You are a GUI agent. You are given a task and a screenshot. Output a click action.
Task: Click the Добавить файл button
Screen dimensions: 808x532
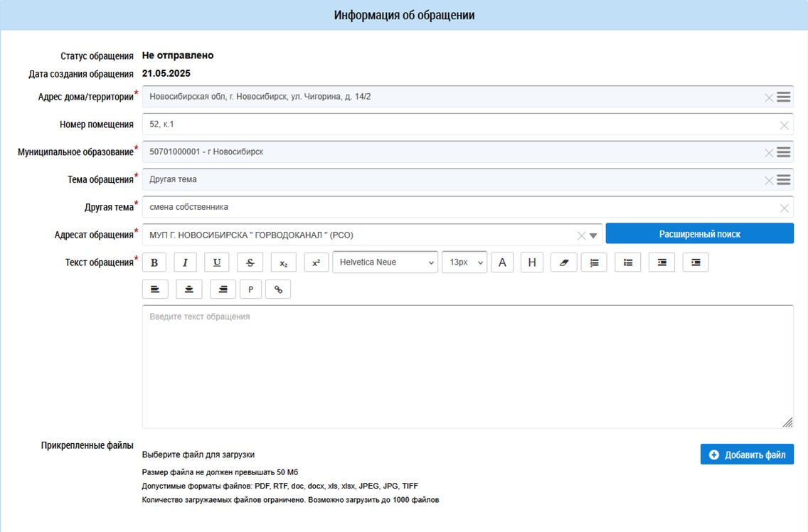[x=747, y=454]
